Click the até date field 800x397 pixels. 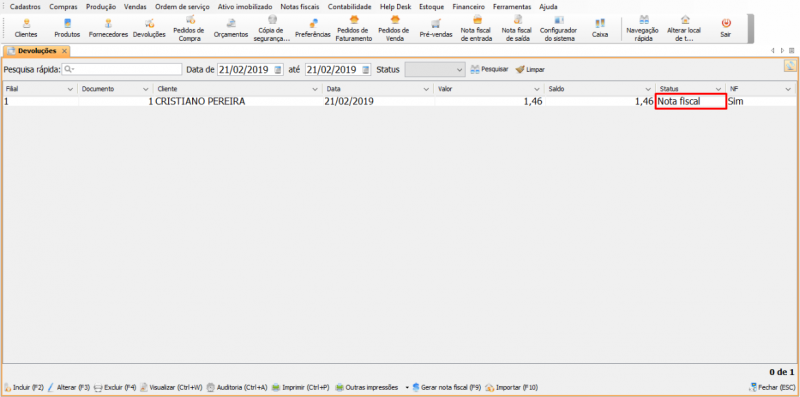coord(338,70)
